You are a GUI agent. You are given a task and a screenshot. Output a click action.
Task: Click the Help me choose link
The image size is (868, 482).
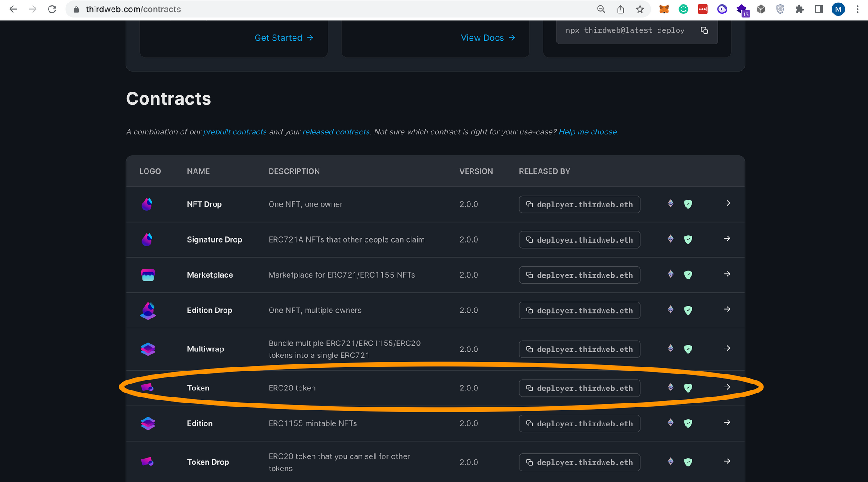point(588,132)
